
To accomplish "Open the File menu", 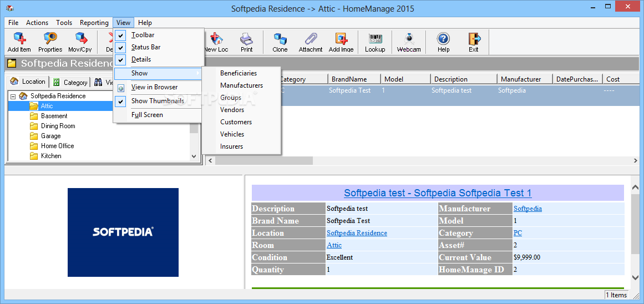I will tap(13, 23).
